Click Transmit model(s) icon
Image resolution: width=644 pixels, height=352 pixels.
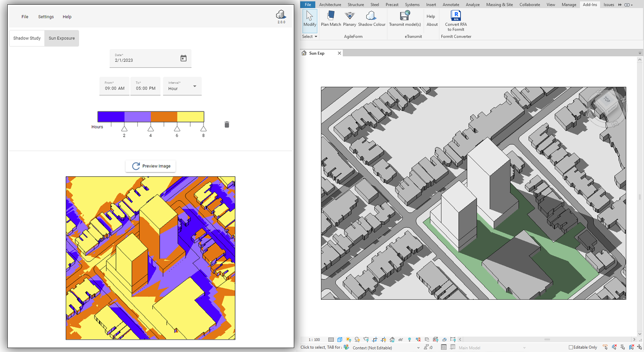coord(405,16)
